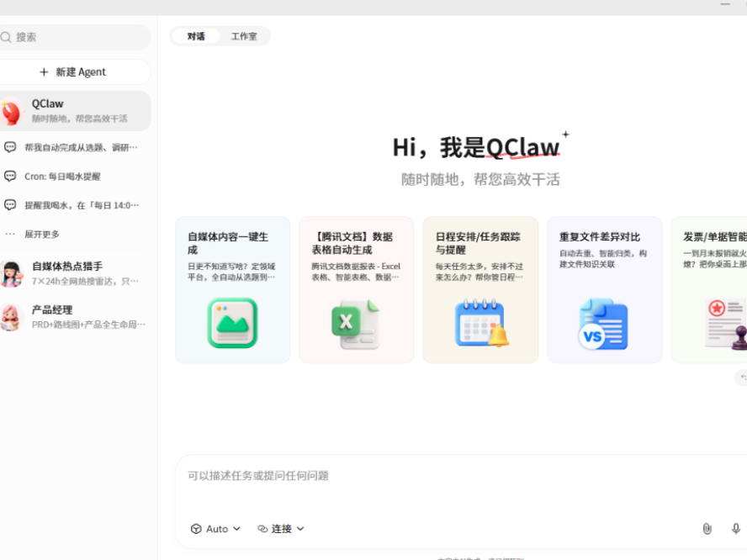Open the【腾讯文档】数据表格自动生成 card
The width and height of the screenshot is (747, 560).
click(x=357, y=290)
